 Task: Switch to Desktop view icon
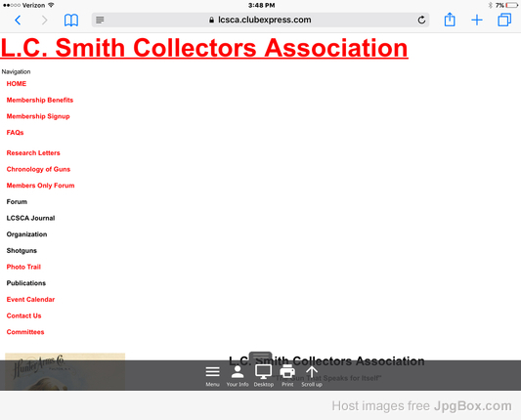click(x=264, y=376)
